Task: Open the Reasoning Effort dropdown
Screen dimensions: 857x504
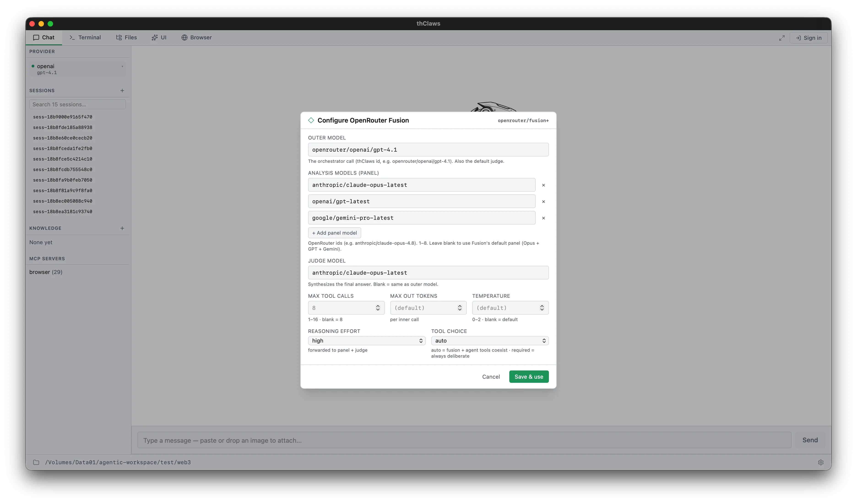Action: pos(367,340)
